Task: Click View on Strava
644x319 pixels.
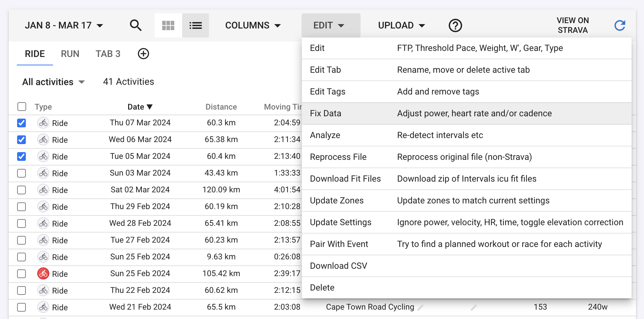Action: pos(572,25)
